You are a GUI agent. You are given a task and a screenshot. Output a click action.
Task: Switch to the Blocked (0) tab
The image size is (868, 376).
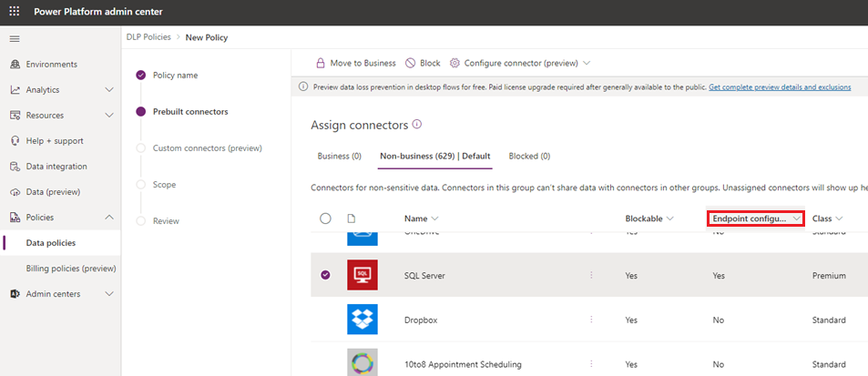pyautogui.click(x=529, y=157)
